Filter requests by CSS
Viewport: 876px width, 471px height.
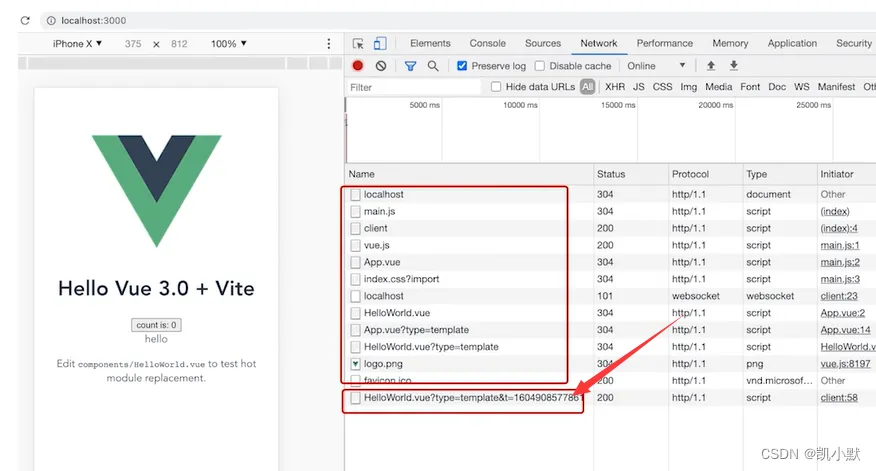point(663,87)
